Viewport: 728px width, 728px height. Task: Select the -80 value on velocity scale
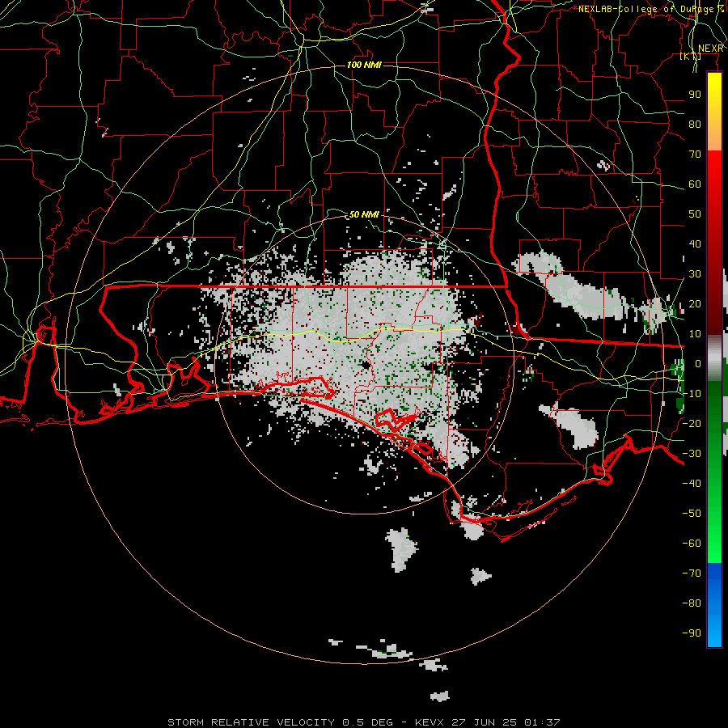[692, 603]
